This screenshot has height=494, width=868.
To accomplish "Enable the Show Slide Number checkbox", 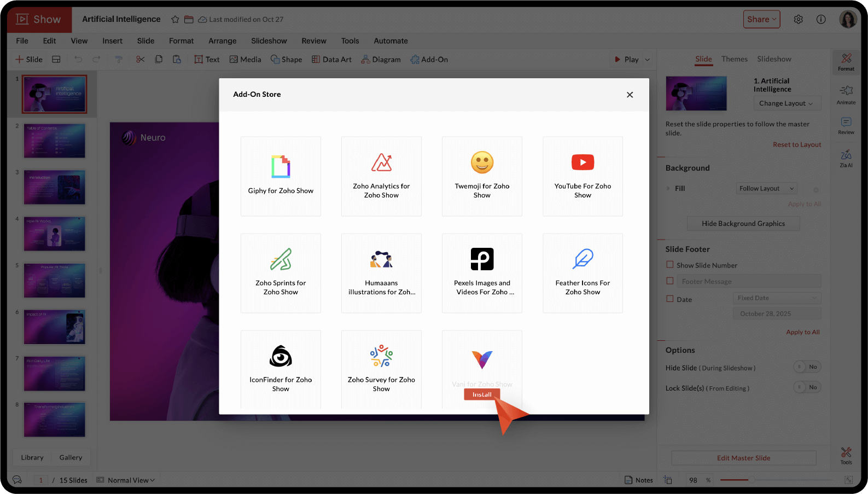I will 669,265.
